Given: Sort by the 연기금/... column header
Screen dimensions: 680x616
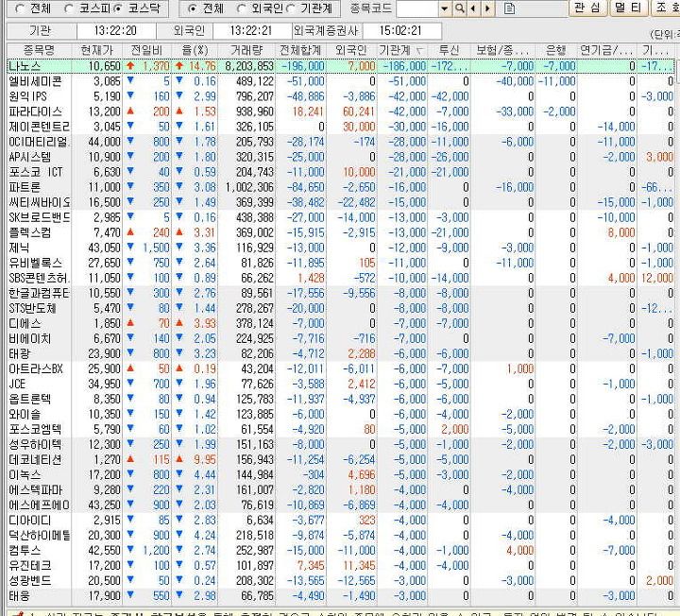Looking at the screenshot, I should click(606, 50).
